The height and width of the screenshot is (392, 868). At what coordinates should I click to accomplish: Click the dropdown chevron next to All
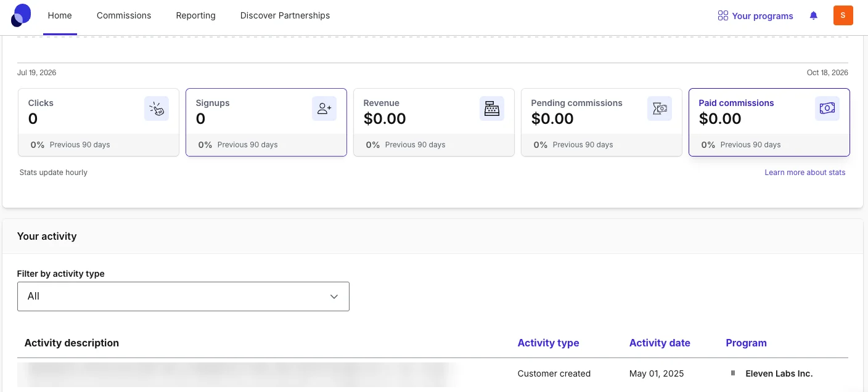pyautogui.click(x=334, y=296)
